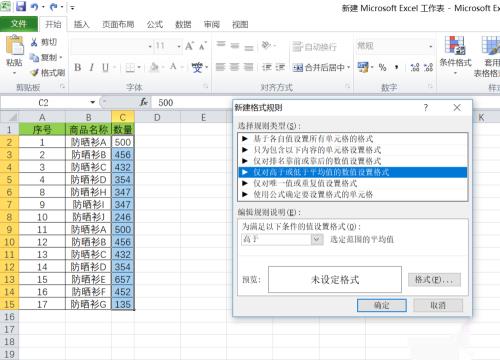Click the Wrap Text button

click(314, 47)
